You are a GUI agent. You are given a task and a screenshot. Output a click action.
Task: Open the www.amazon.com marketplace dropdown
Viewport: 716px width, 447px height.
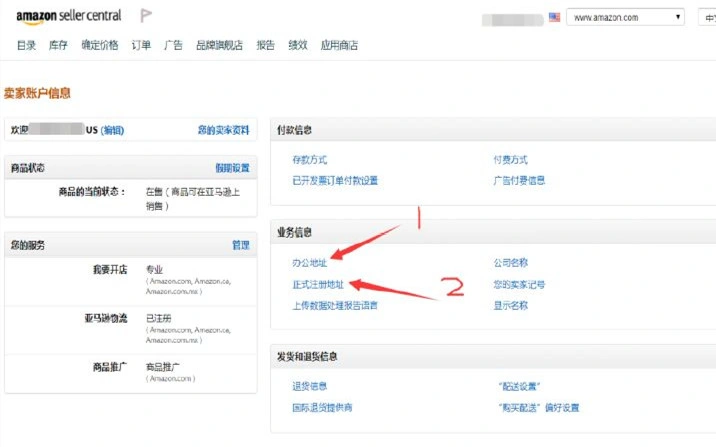coord(625,17)
